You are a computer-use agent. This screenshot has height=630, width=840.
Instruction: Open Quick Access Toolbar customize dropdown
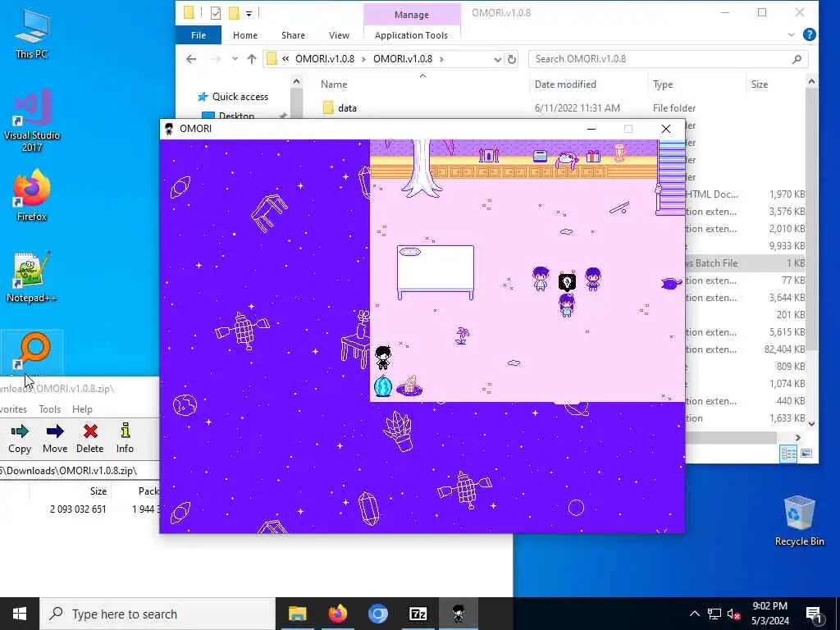pos(249,13)
